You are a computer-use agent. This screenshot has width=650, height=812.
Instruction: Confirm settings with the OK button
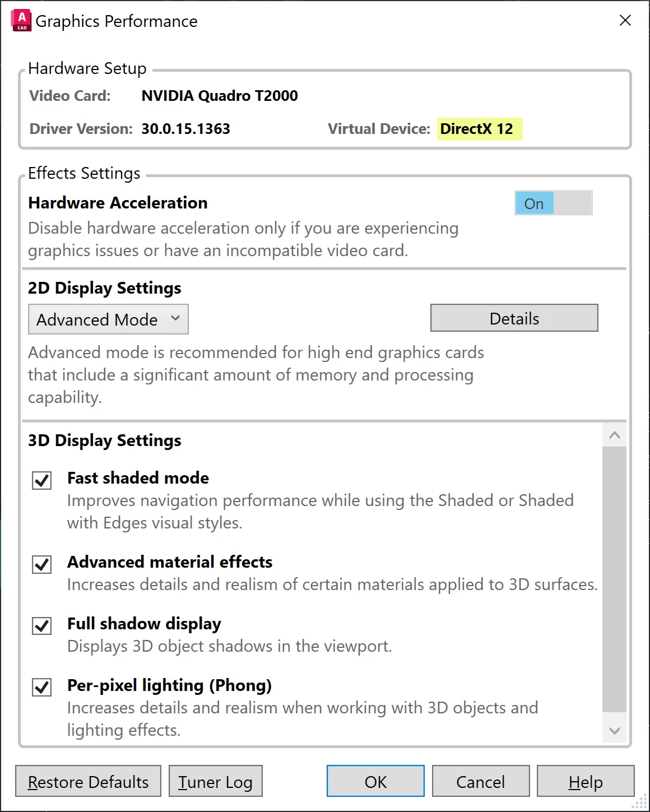click(x=375, y=781)
